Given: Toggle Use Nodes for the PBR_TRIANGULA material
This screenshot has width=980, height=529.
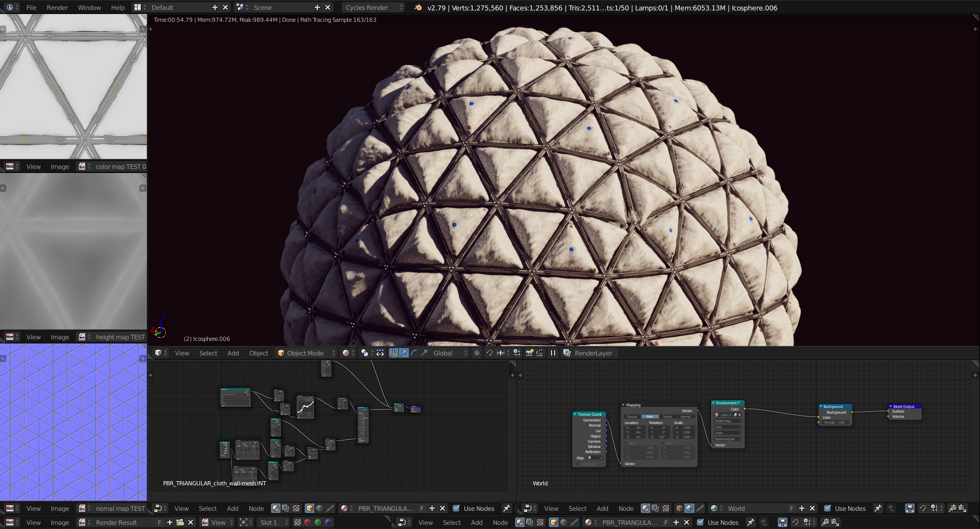Looking at the screenshot, I should pos(457,508).
